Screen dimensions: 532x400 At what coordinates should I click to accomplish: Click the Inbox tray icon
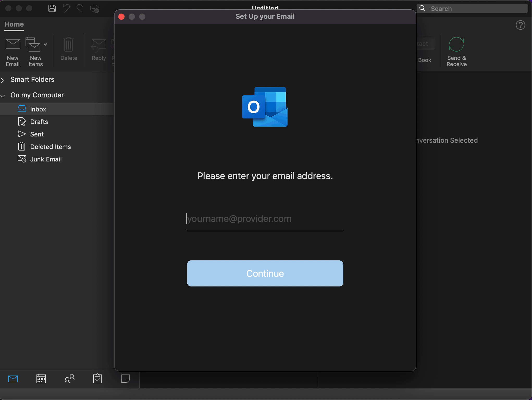22,109
